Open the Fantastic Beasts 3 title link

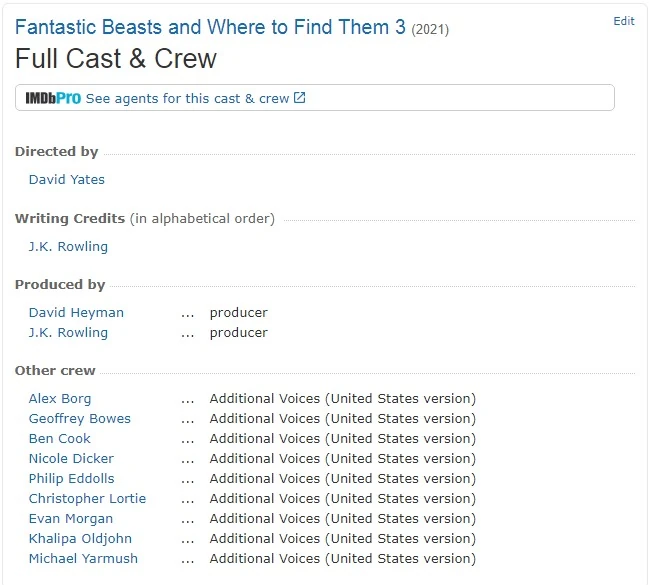point(210,27)
